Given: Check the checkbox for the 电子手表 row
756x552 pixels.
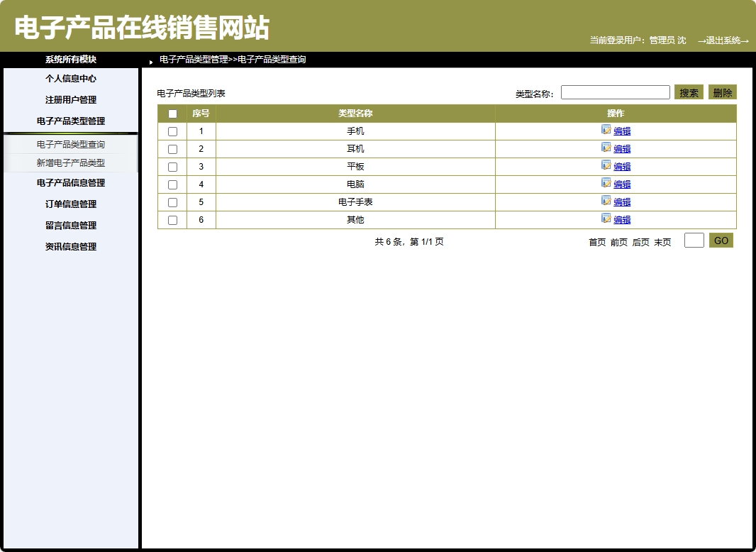Looking at the screenshot, I should pyautogui.click(x=172, y=202).
